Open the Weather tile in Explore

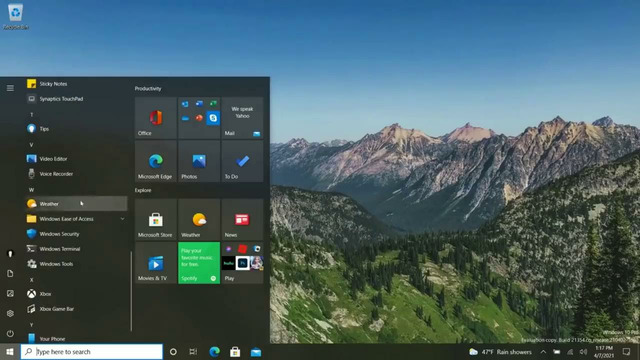coord(199,220)
